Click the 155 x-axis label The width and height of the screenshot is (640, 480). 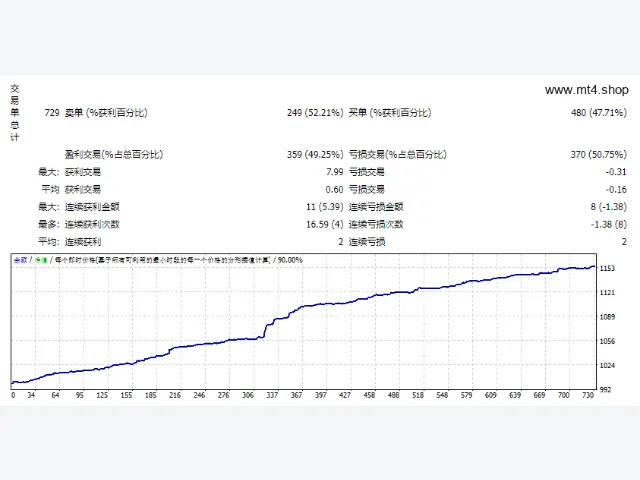126,395
